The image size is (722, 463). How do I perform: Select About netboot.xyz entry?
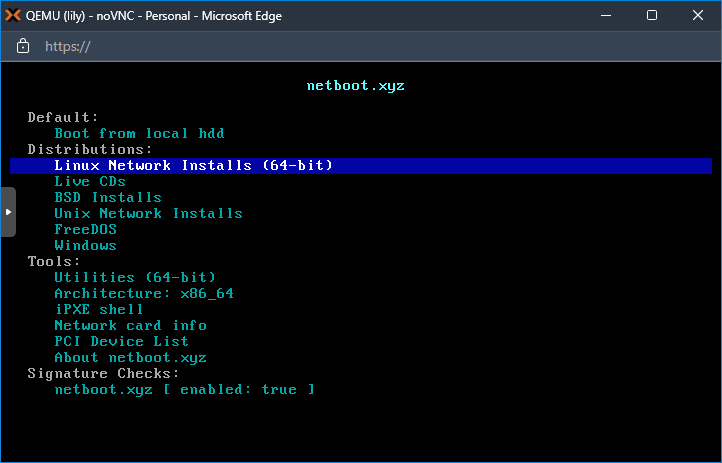coord(130,358)
